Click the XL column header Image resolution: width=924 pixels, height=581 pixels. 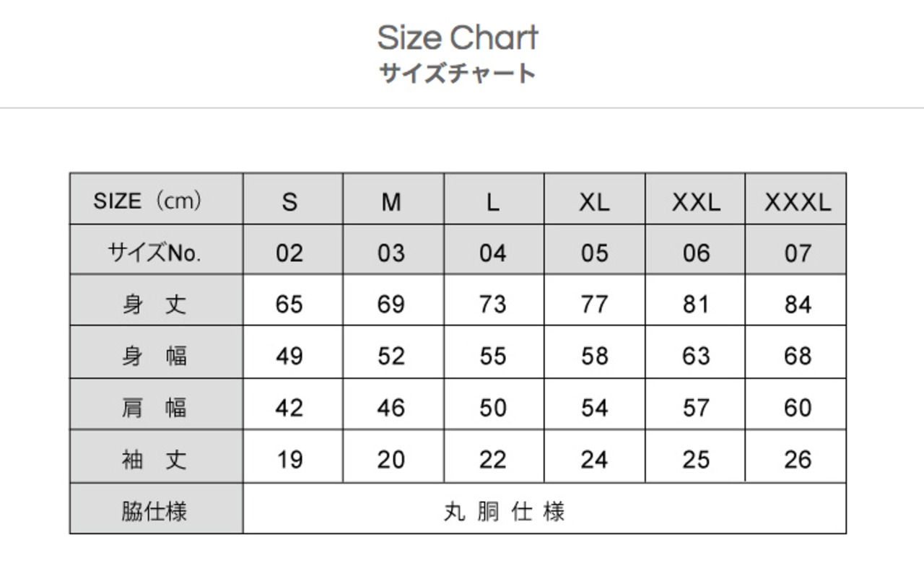click(x=594, y=203)
